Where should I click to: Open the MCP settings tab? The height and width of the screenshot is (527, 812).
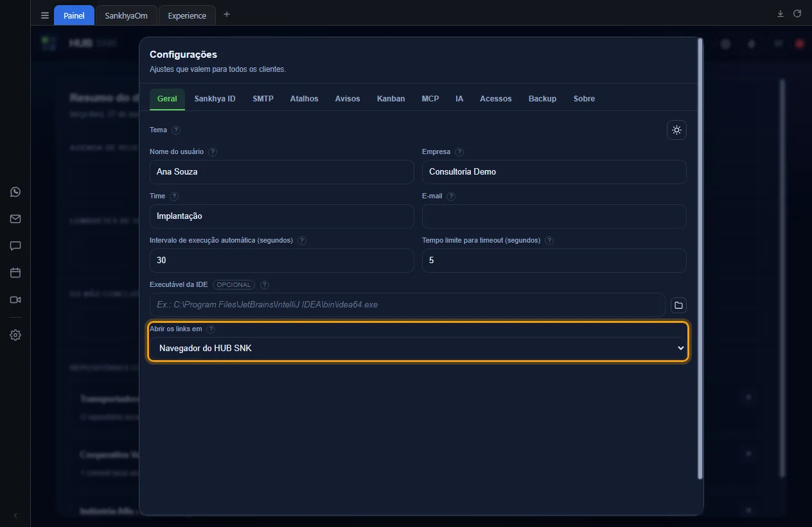[x=430, y=99]
